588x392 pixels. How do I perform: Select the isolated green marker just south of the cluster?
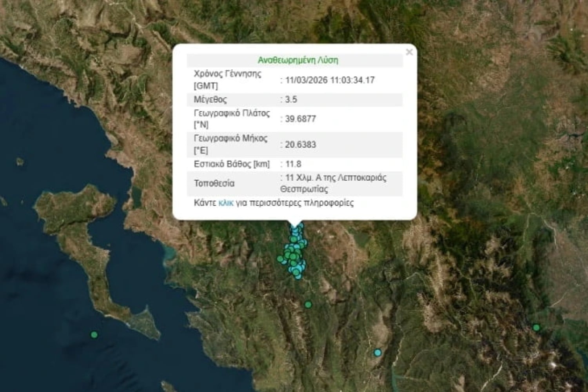[308, 305]
